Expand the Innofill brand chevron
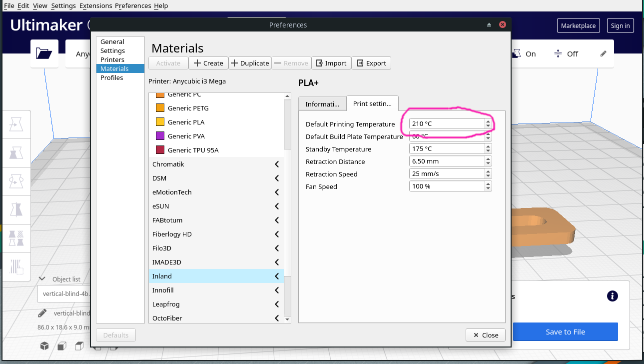 (x=277, y=290)
